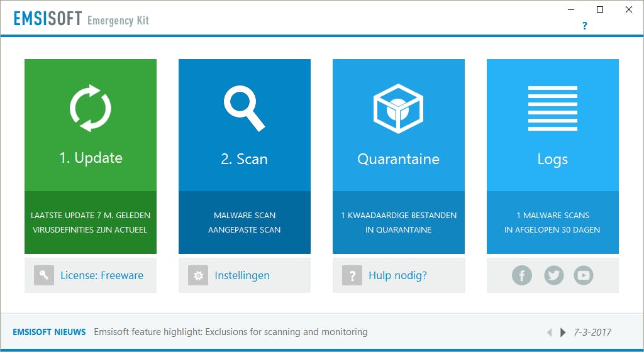The height and width of the screenshot is (352, 644).
Task: Click "In afgelopen 30 dagen" text
Action: pos(552,230)
